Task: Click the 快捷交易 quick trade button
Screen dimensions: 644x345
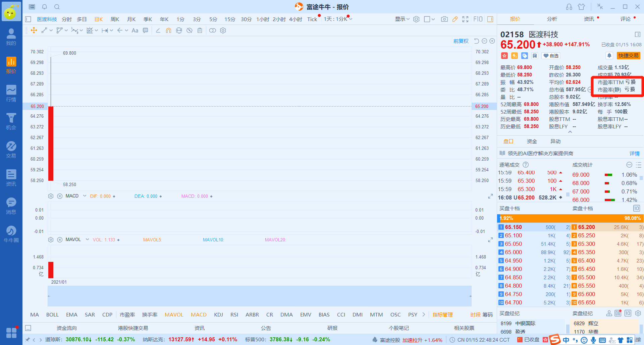Action: point(628,56)
